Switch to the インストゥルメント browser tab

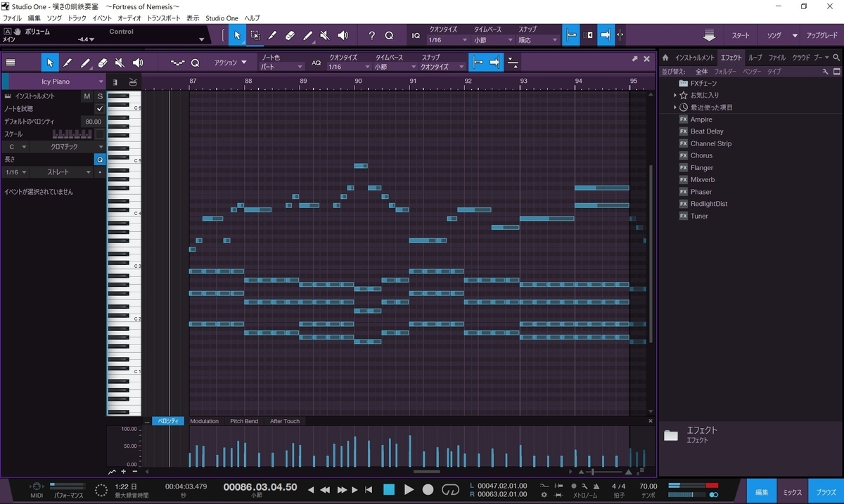click(x=694, y=58)
